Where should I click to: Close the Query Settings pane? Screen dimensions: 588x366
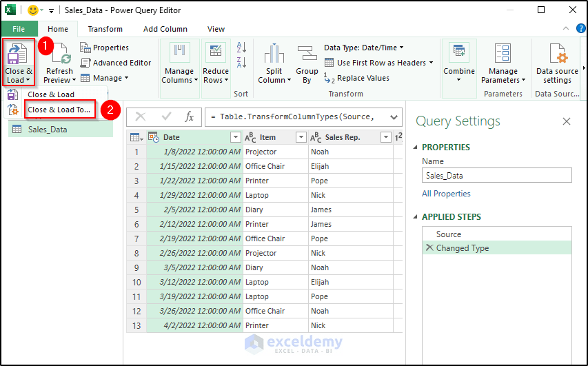click(566, 121)
